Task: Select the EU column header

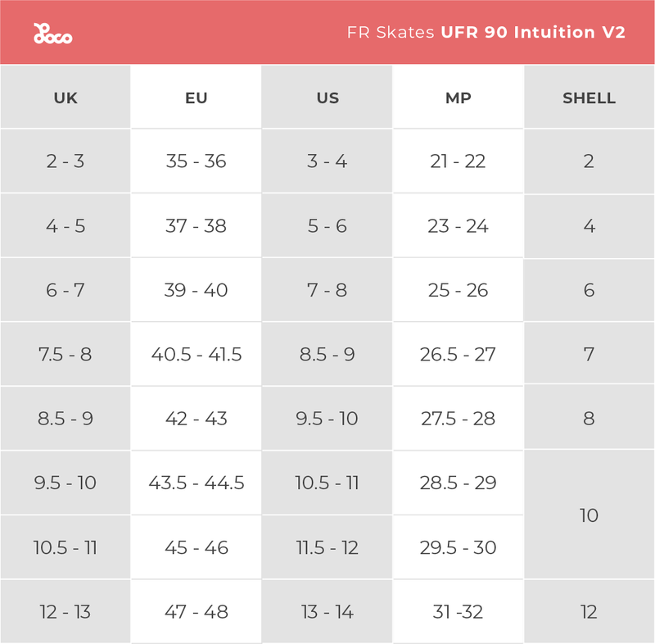Action: tap(196, 98)
